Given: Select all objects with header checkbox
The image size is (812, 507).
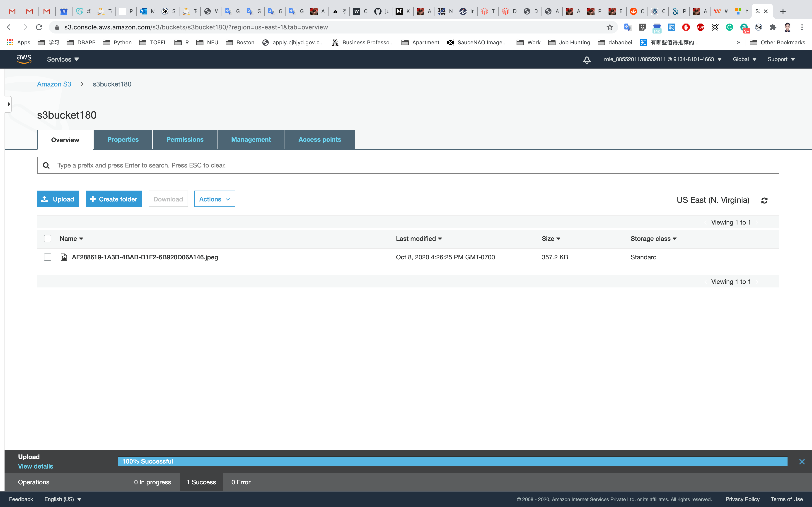Looking at the screenshot, I should point(48,239).
